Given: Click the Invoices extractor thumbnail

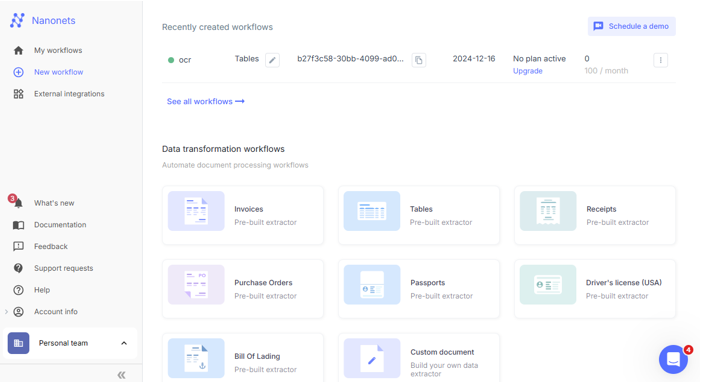Looking at the screenshot, I should (x=196, y=211).
